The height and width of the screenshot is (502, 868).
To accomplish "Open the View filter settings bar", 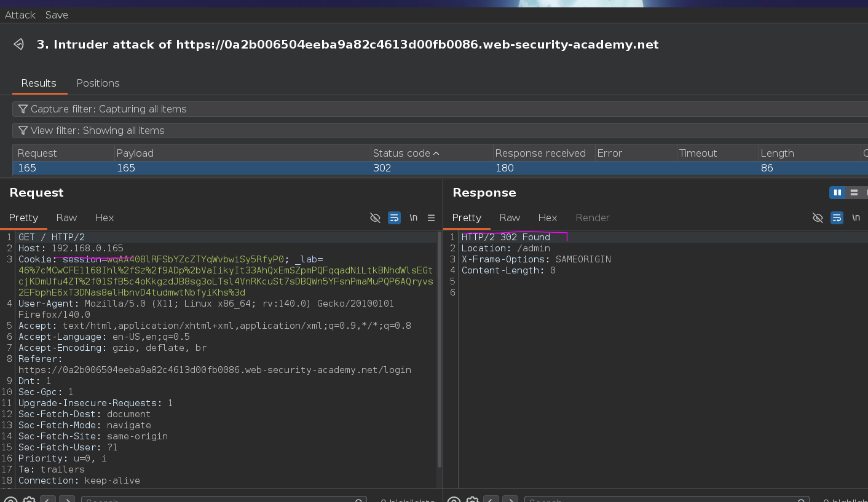I will pos(440,130).
